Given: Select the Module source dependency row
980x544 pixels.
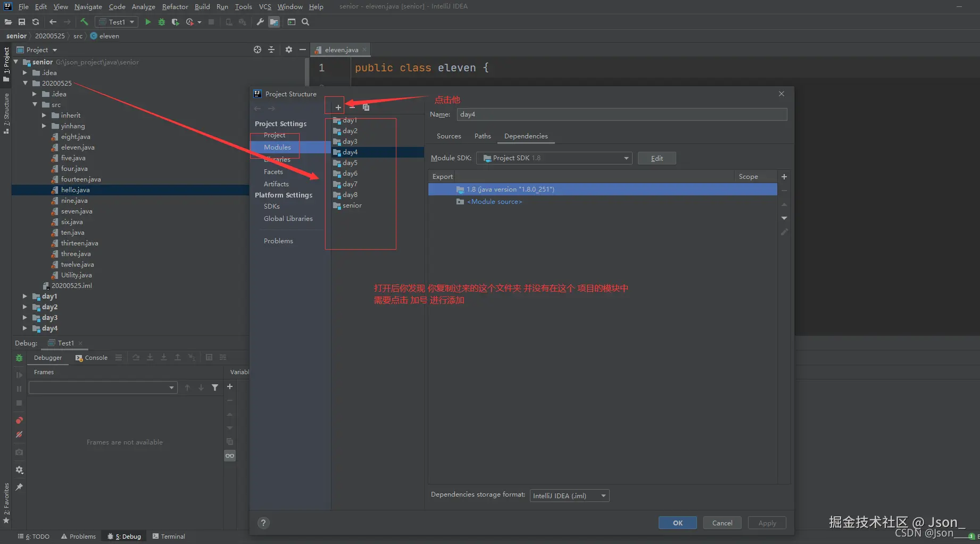Looking at the screenshot, I should [602, 202].
